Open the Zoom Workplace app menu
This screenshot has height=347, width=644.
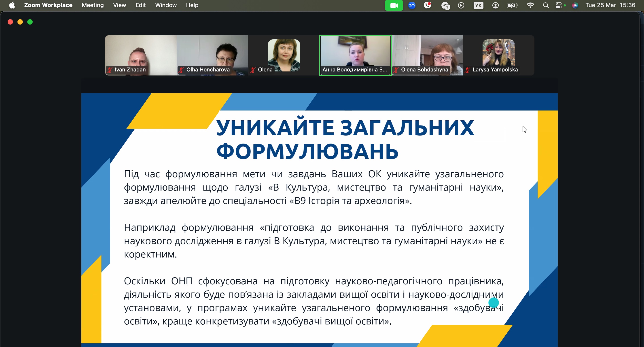tap(48, 5)
